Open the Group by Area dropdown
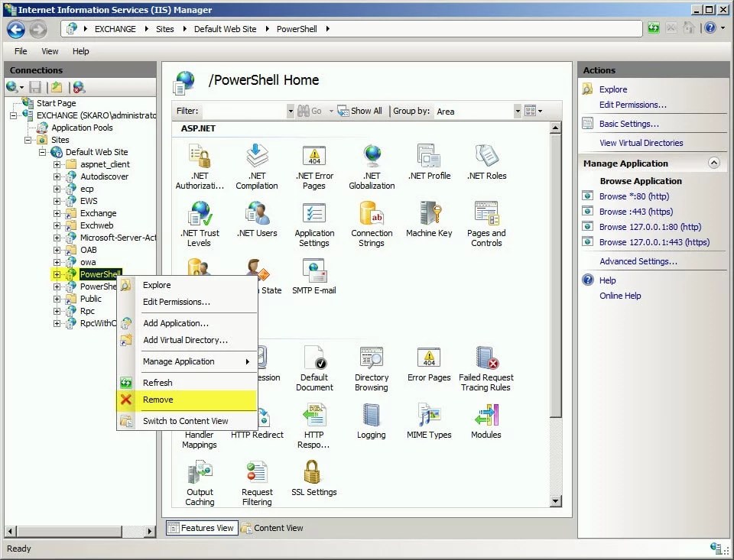 pos(518,111)
